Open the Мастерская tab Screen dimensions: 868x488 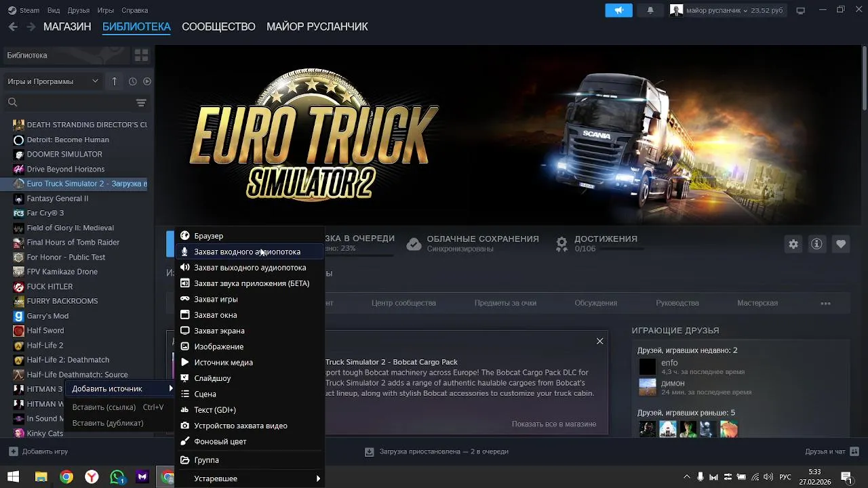pos(757,303)
